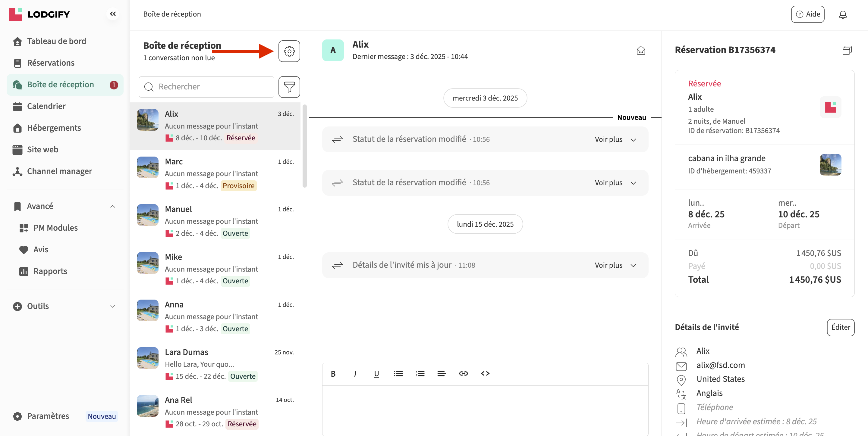
Task: Open inbox settings gear icon
Action: 289,51
